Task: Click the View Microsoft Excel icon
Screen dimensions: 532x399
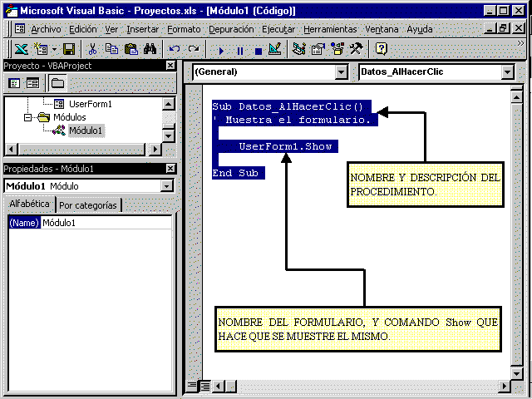Action: pos(21,50)
